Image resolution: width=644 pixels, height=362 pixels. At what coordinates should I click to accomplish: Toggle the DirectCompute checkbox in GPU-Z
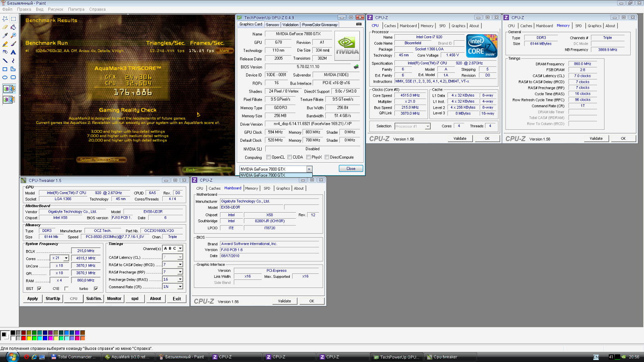pos(327,157)
